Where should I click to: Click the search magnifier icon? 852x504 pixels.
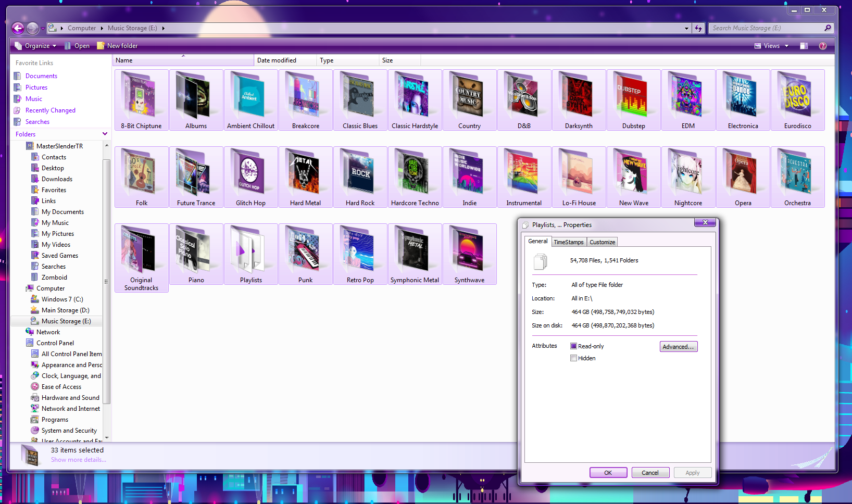828,28
